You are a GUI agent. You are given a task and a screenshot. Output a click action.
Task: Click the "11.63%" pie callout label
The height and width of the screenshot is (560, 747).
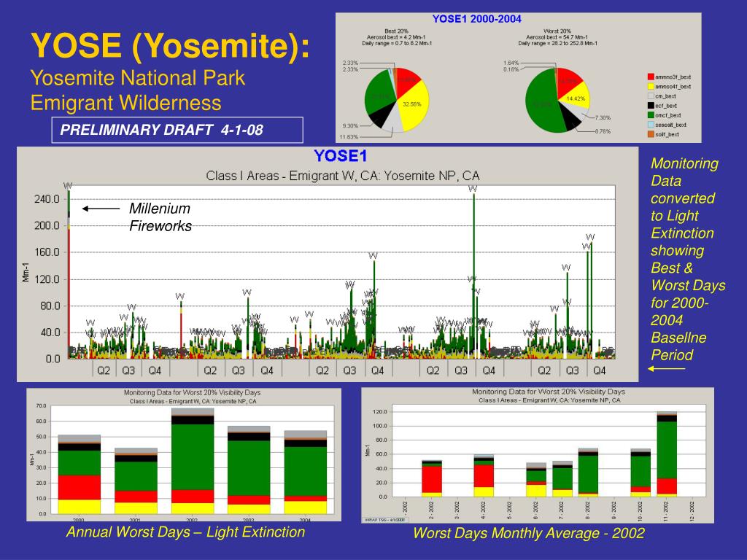pos(349,137)
